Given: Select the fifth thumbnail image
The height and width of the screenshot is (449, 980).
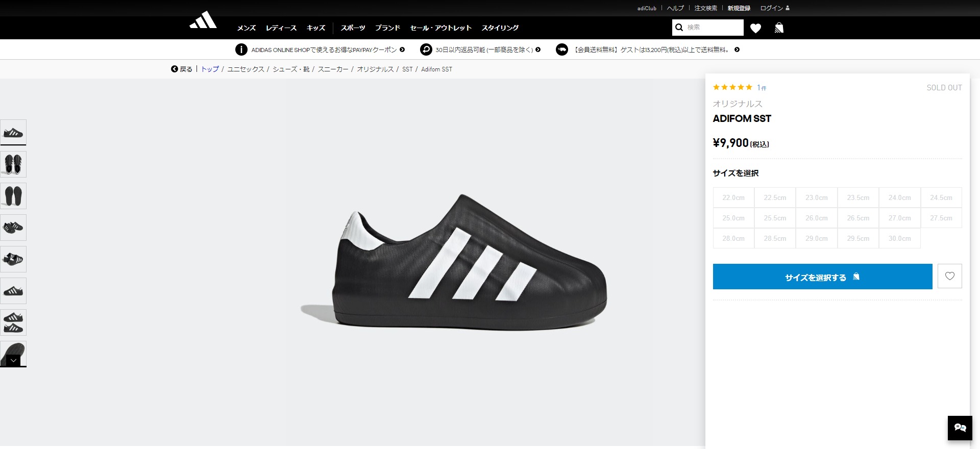Looking at the screenshot, I should coord(13,259).
